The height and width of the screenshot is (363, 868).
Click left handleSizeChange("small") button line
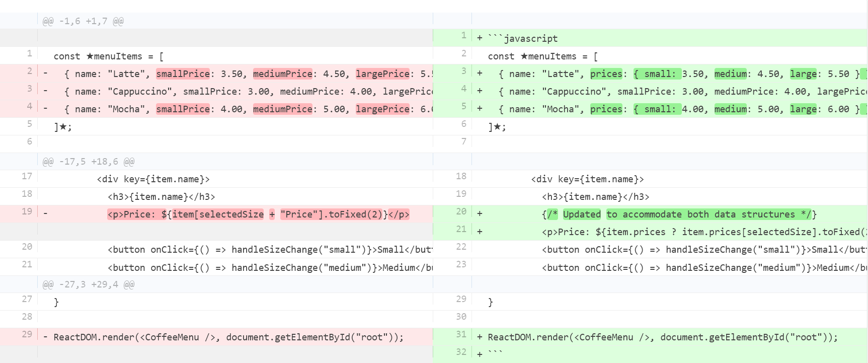coord(270,250)
